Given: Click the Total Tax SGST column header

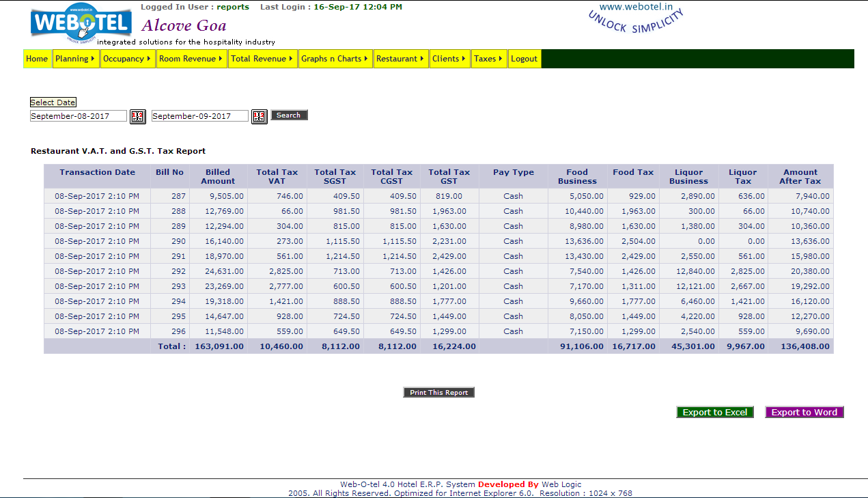Looking at the screenshot, I should pos(335,177).
